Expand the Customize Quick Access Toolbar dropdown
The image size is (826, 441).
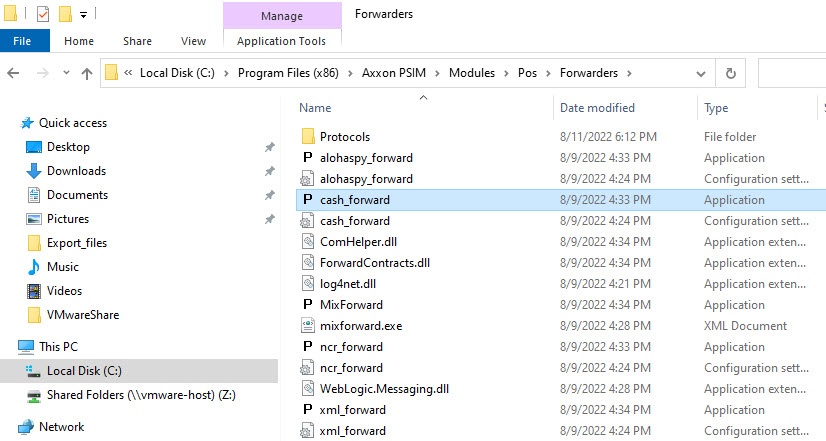click(83, 15)
